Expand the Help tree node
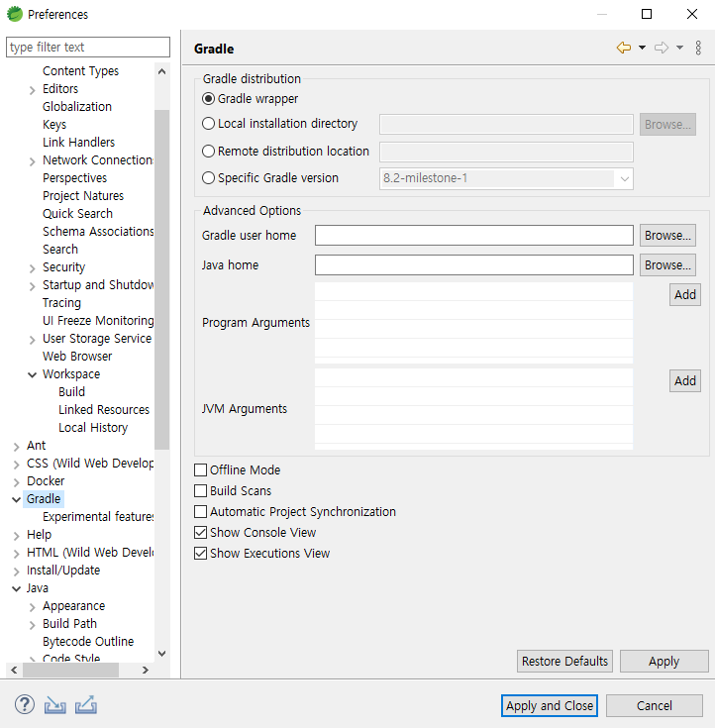Screen dimensions: 715x728 [16, 536]
